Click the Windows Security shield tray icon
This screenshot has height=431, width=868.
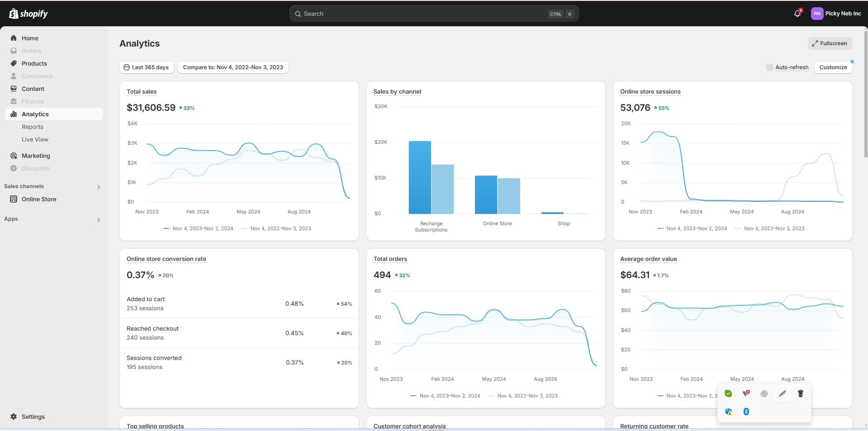coord(728,412)
